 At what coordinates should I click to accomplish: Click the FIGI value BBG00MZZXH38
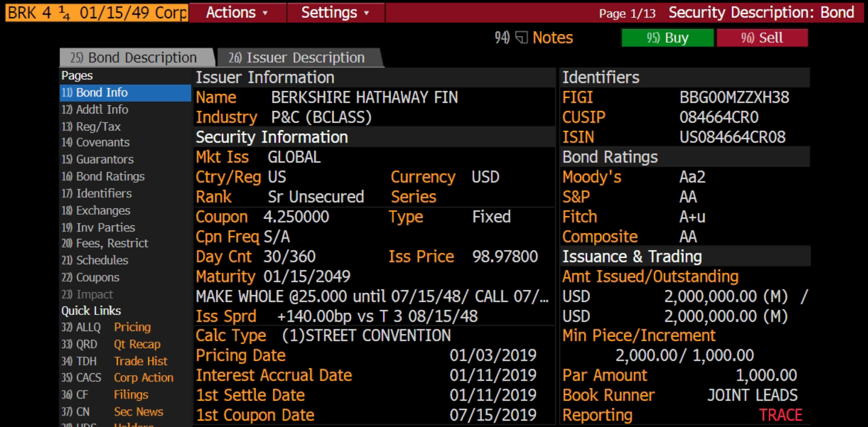pyautogui.click(x=734, y=97)
